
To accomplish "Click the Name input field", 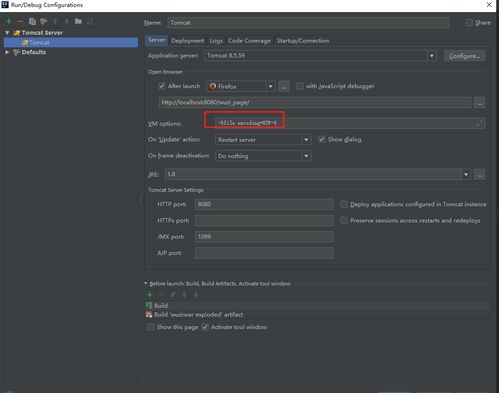I will coord(308,23).
